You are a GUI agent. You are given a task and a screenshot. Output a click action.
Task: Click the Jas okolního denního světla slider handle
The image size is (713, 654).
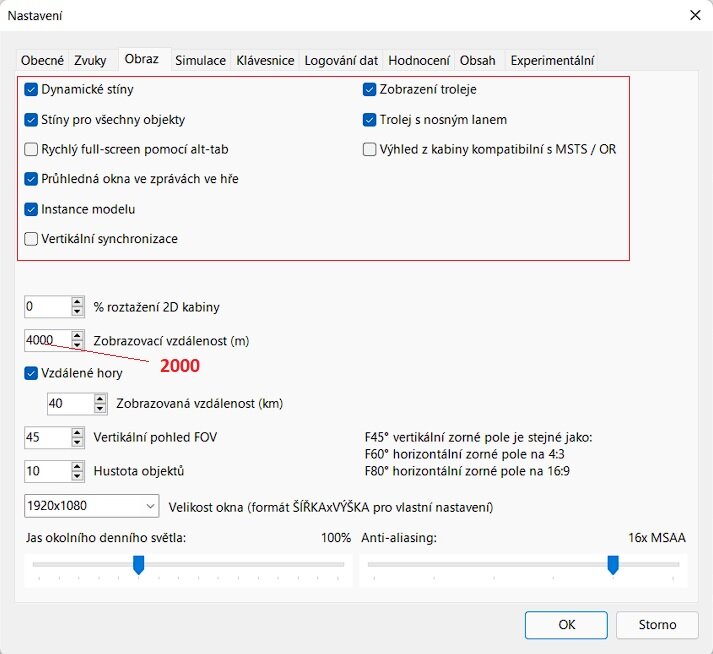click(x=139, y=566)
